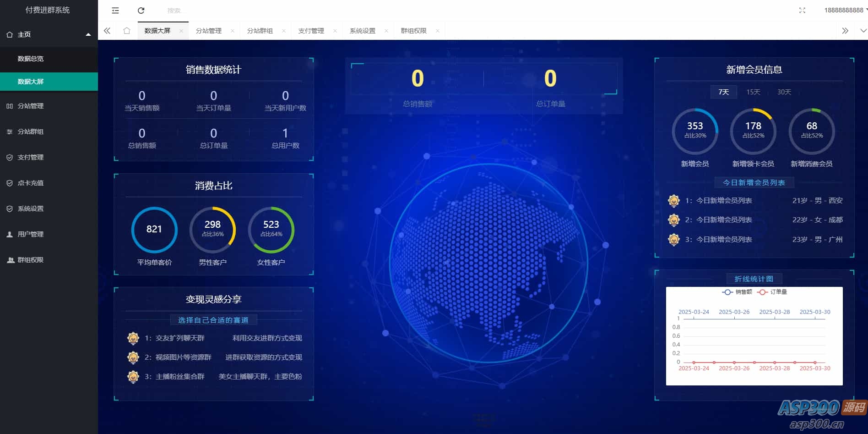Switch member stats to 15天 view
The image size is (868, 434).
pyautogui.click(x=753, y=92)
